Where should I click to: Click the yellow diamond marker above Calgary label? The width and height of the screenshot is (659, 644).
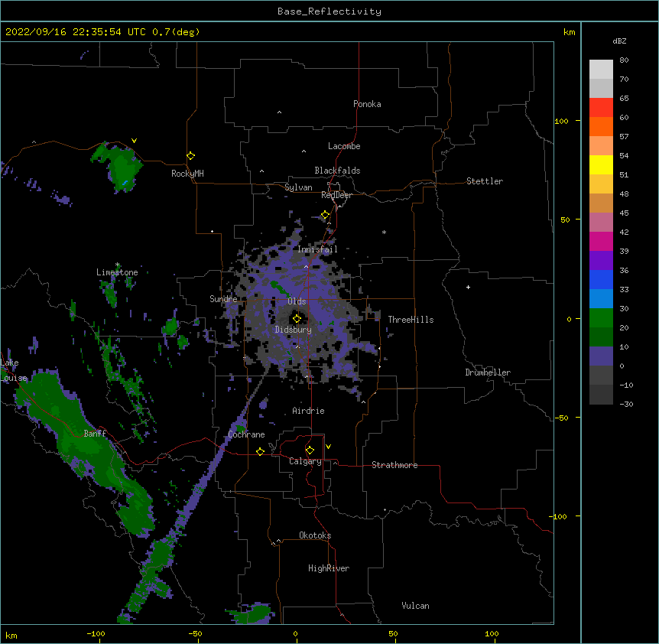pyautogui.click(x=310, y=450)
